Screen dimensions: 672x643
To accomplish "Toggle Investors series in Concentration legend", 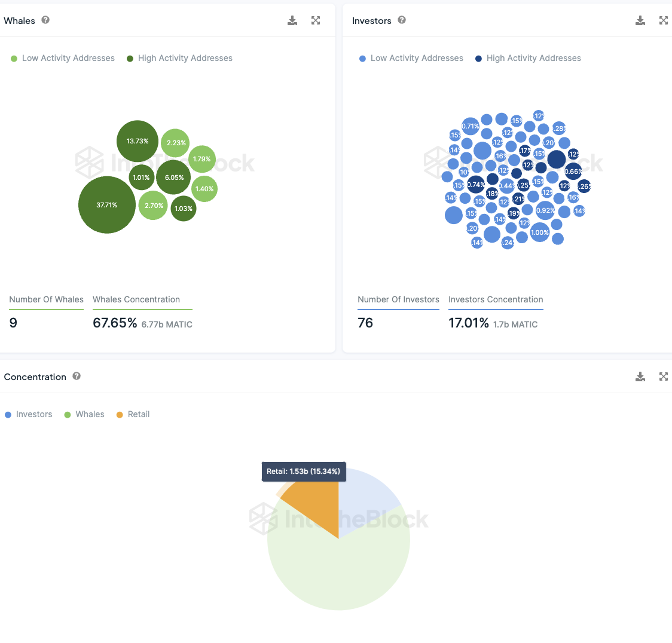I will pos(28,414).
